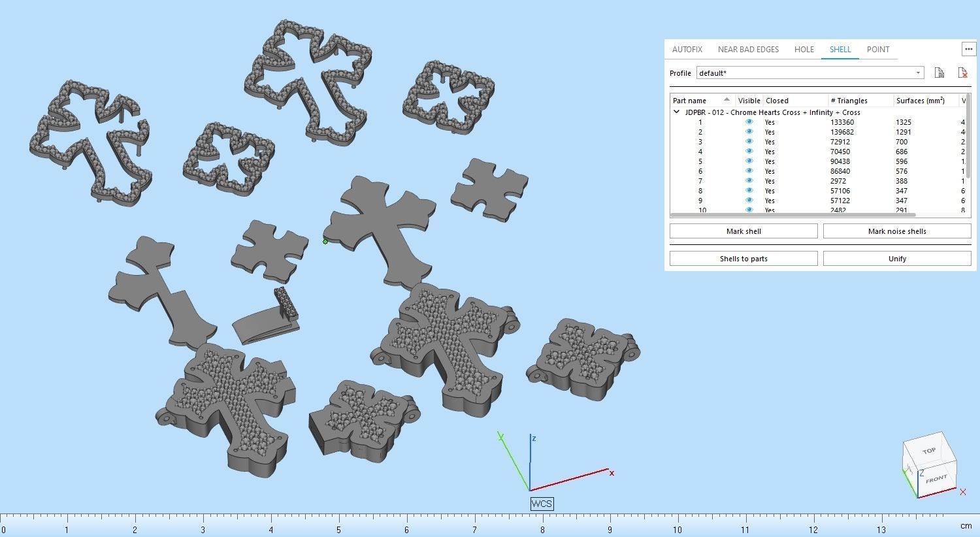Click the Mark shell button
The height and width of the screenshot is (537, 980).
743,231
